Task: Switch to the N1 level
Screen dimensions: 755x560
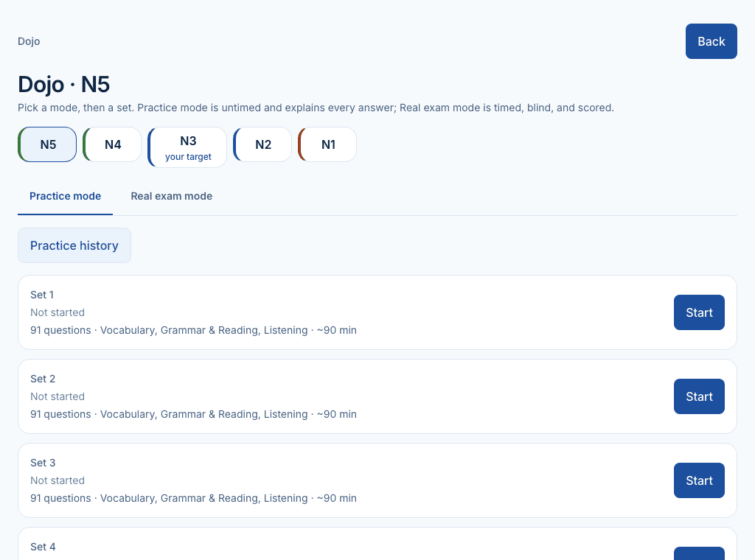Action: (x=327, y=144)
